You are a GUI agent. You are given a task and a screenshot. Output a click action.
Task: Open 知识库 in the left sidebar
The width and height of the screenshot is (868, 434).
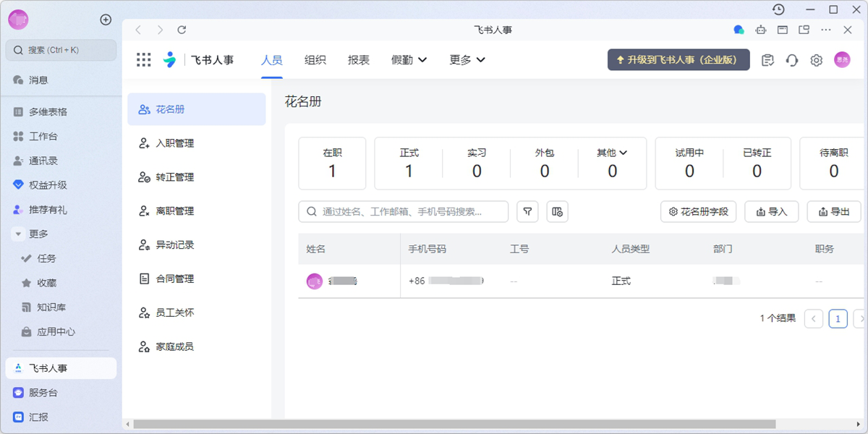tap(61, 307)
